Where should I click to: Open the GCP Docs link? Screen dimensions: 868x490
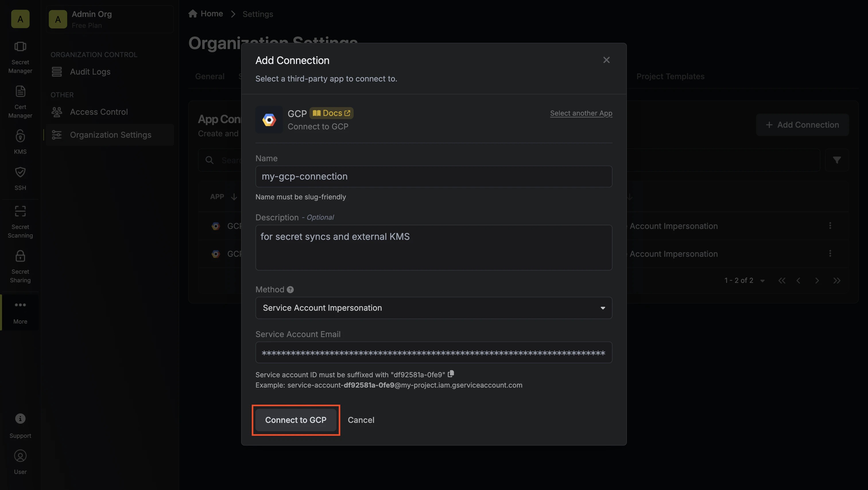(332, 113)
